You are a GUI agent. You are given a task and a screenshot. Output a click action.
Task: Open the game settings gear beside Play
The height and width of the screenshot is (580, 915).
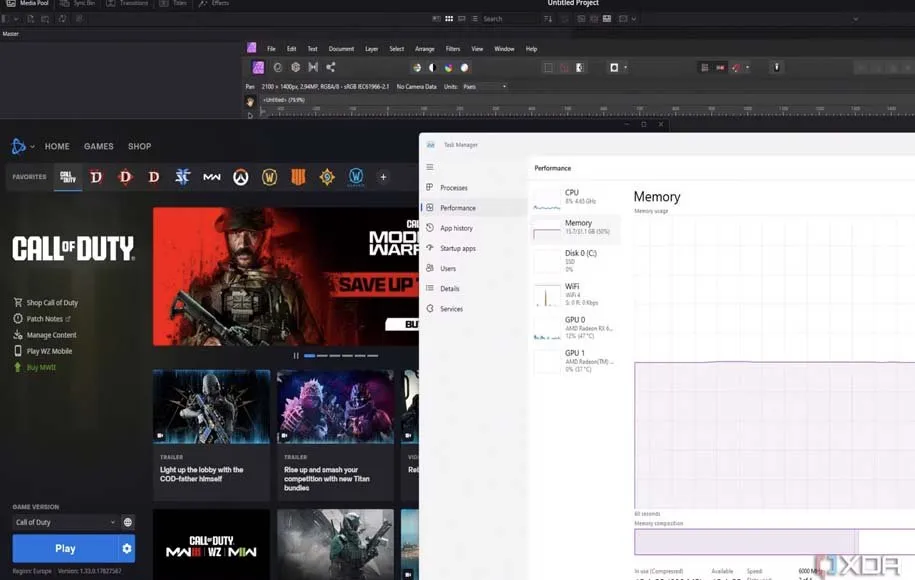(127, 548)
